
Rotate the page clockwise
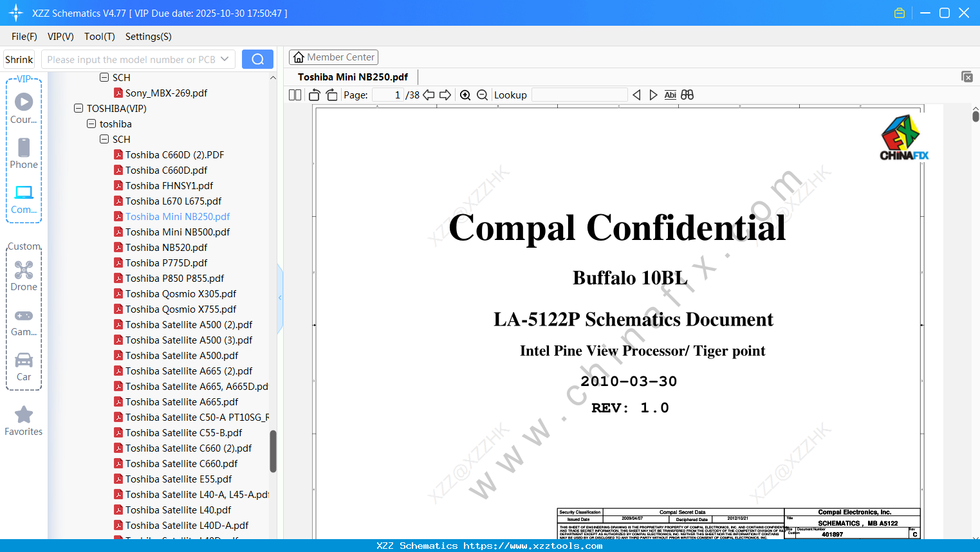click(331, 95)
